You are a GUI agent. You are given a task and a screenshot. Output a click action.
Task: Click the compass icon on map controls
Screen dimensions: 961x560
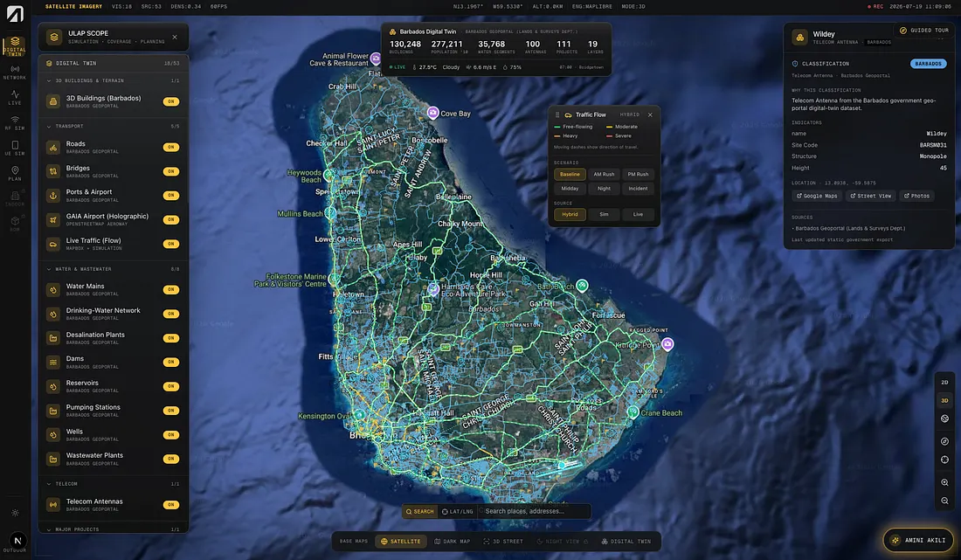point(944,441)
